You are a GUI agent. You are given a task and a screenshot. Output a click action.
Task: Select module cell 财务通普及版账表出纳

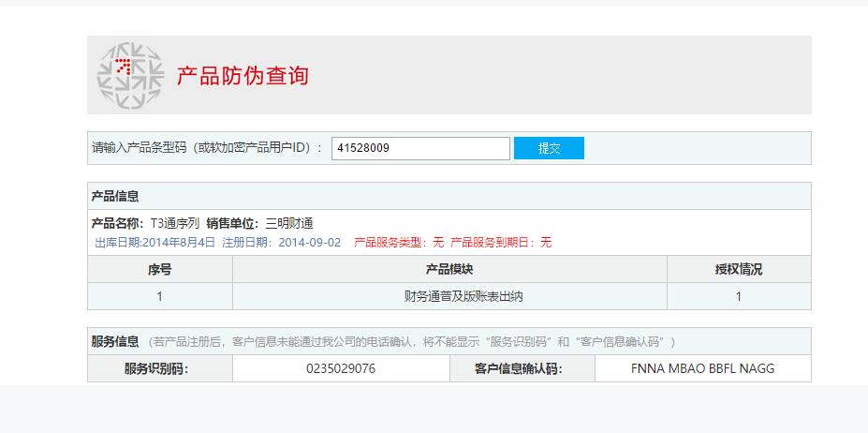463,296
